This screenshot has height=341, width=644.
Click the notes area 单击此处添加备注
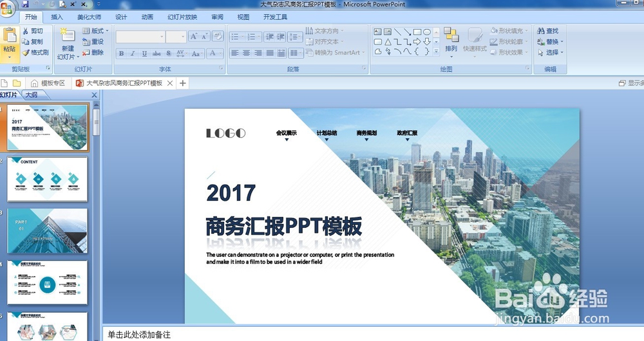(x=139, y=335)
